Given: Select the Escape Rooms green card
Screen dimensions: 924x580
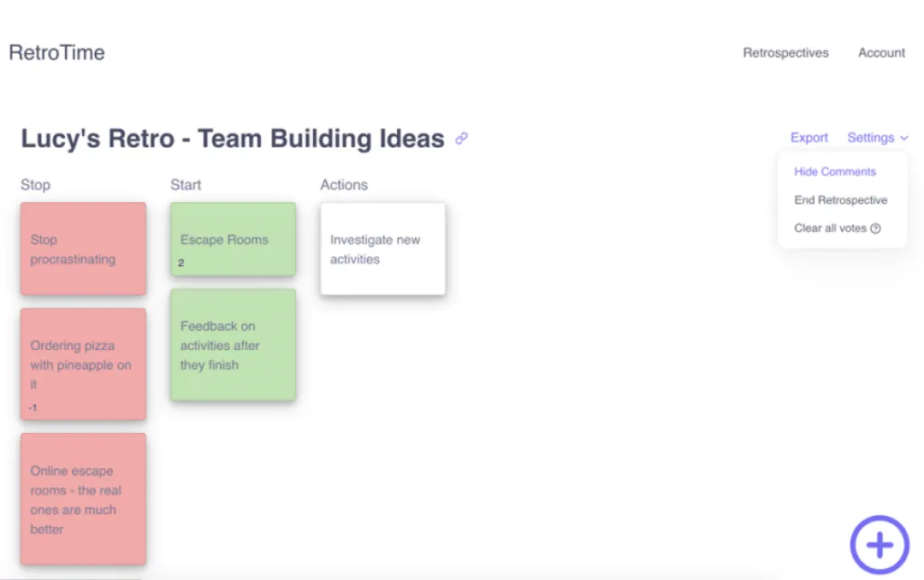Looking at the screenshot, I should click(x=233, y=239).
